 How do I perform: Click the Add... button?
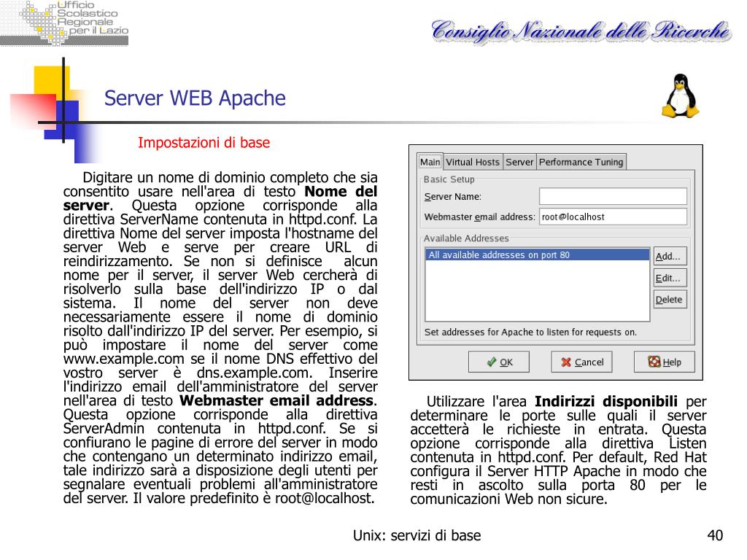pyautogui.click(x=670, y=256)
